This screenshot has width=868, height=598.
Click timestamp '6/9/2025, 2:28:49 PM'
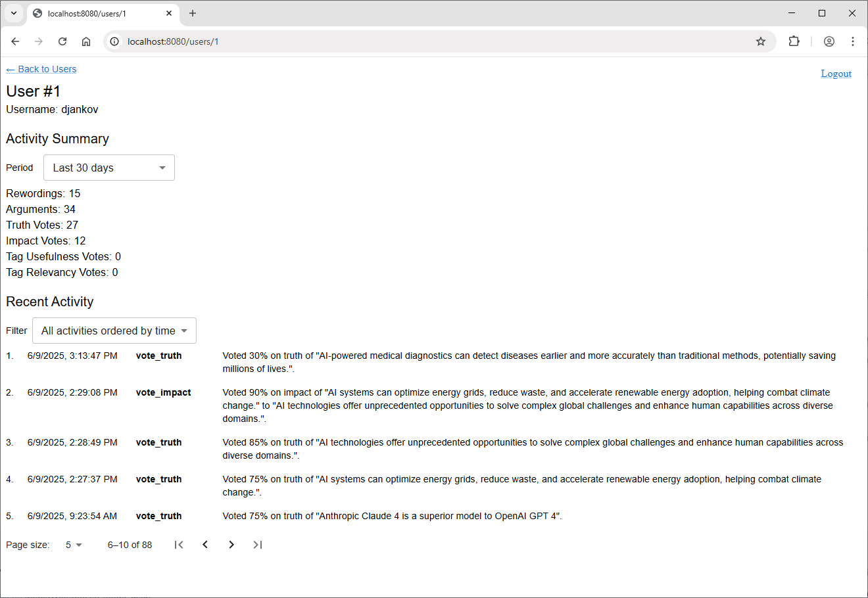(72, 442)
